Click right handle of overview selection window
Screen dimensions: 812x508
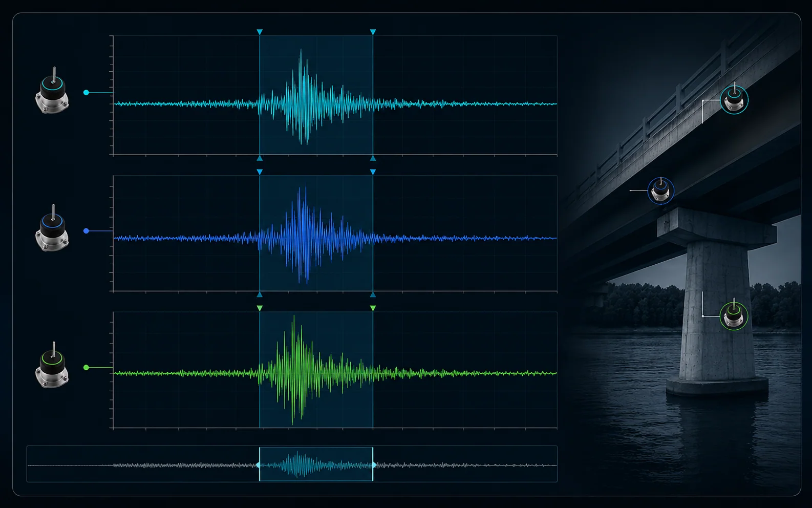373,464
